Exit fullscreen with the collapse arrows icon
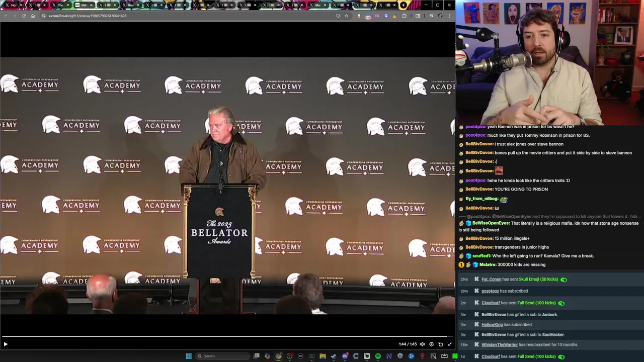Viewport: 644px width, 362px height. click(449, 344)
